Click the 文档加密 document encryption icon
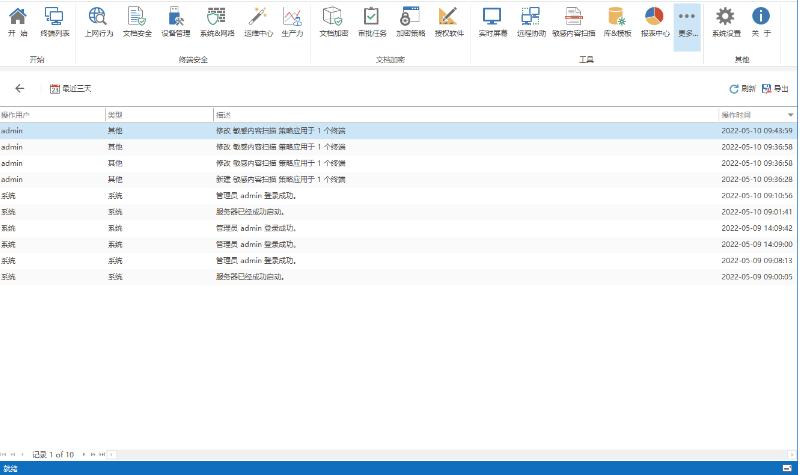This screenshot has width=800, height=475. (333, 22)
